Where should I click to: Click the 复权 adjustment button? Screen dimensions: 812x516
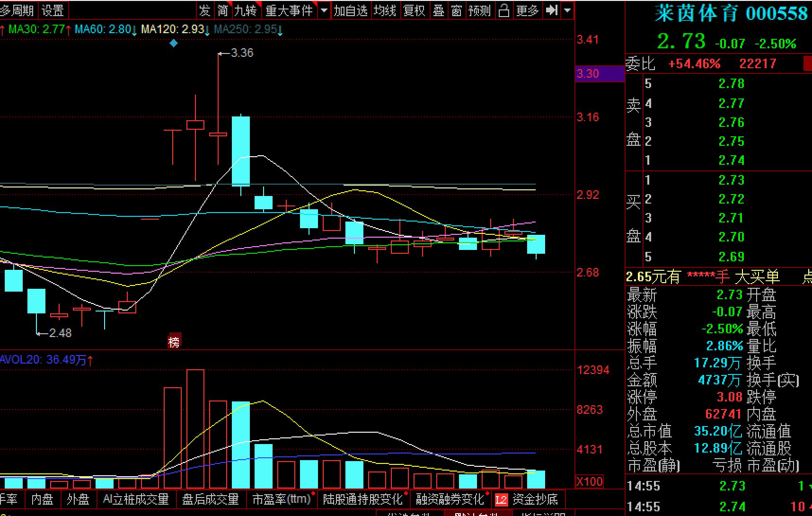[415, 10]
